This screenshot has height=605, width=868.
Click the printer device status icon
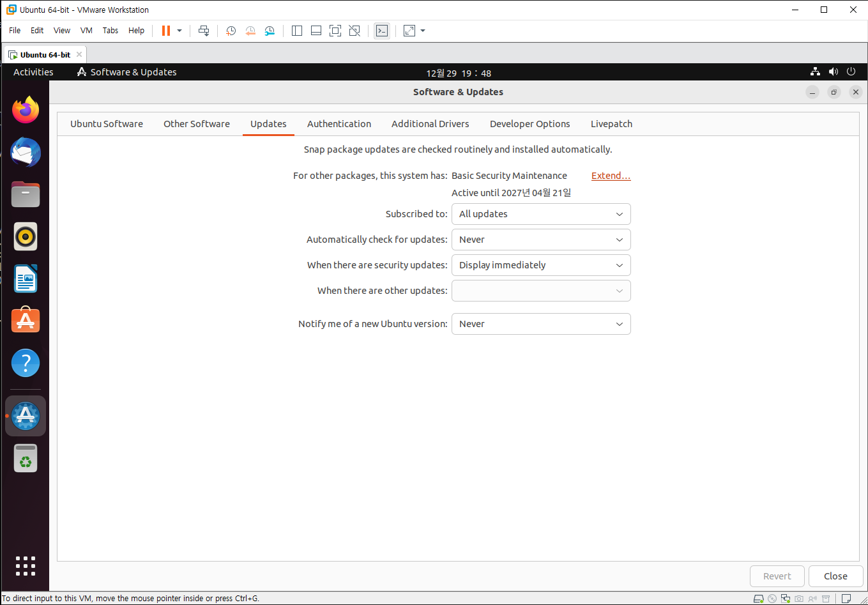[826, 599]
